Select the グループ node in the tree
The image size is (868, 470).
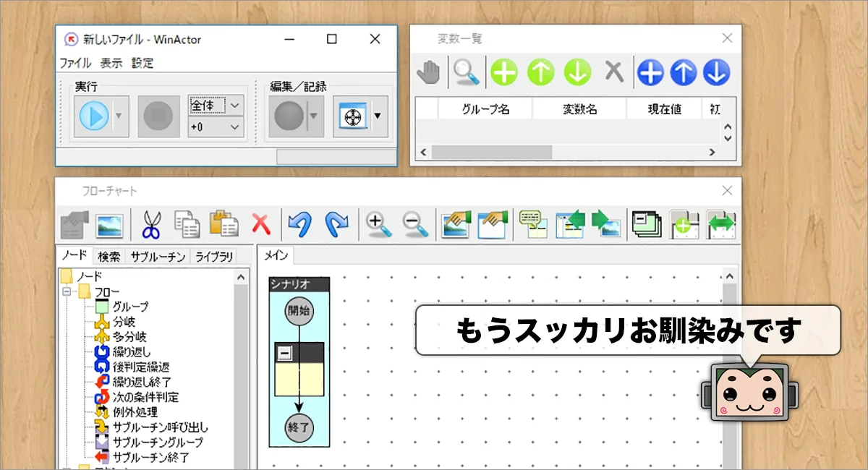tap(130, 307)
